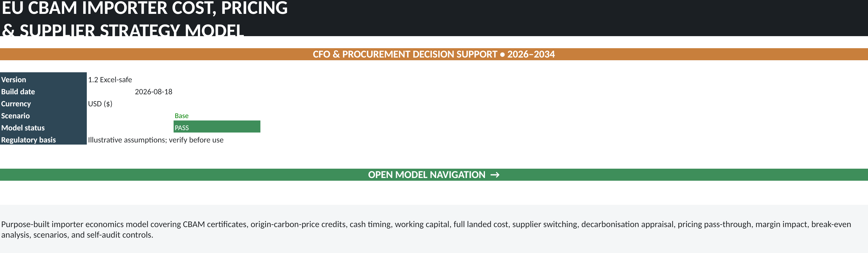Click the Version label cell
868x253 pixels.
click(x=43, y=80)
